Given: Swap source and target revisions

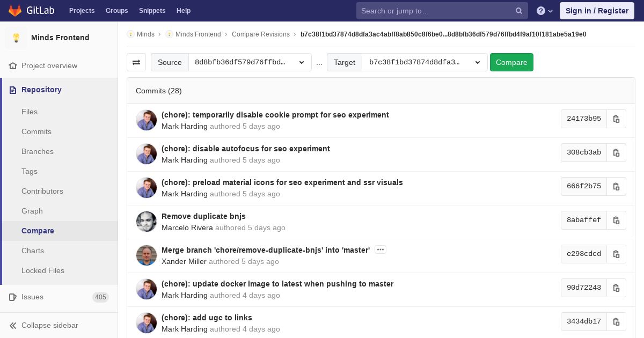Looking at the screenshot, I should pyautogui.click(x=136, y=62).
